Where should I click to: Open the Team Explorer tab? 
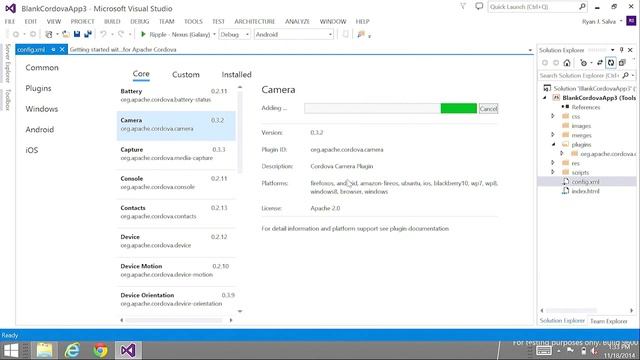coord(609,321)
